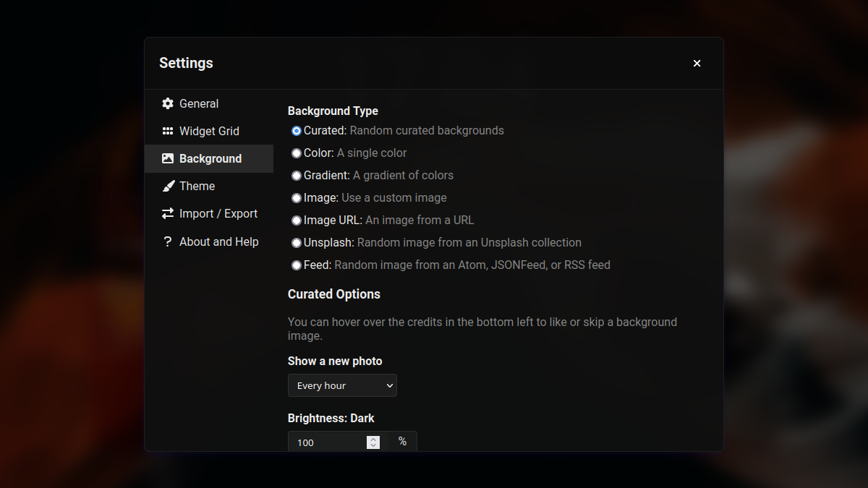Click the Background picture icon

pyautogui.click(x=168, y=158)
